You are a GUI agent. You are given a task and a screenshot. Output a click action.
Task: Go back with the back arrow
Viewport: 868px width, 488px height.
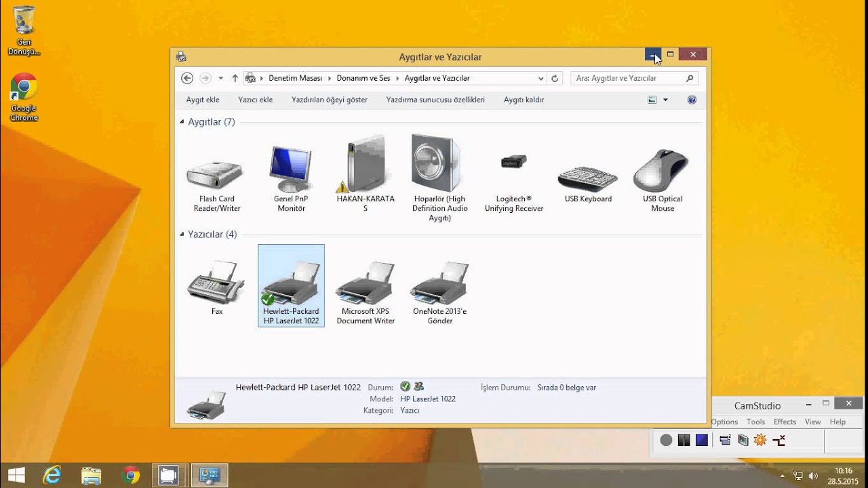(x=187, y=78)
